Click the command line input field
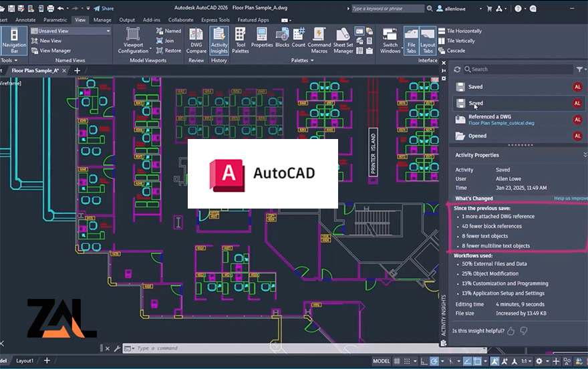This screenshot has width=588, height=369. coord(234,348)
